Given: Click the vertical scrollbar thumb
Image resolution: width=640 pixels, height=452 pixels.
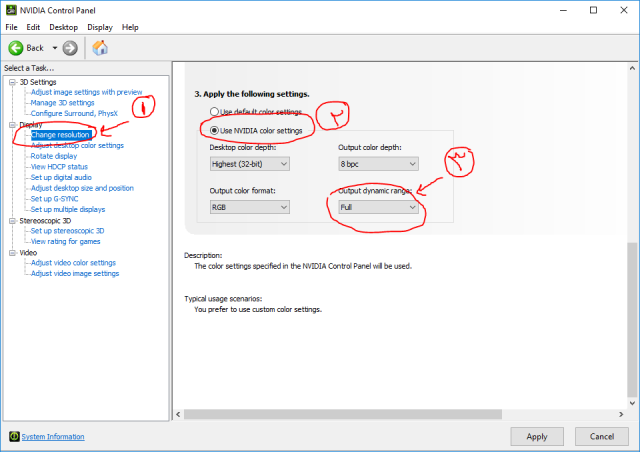Looking at the screenshot, I should tap(632, 319).
